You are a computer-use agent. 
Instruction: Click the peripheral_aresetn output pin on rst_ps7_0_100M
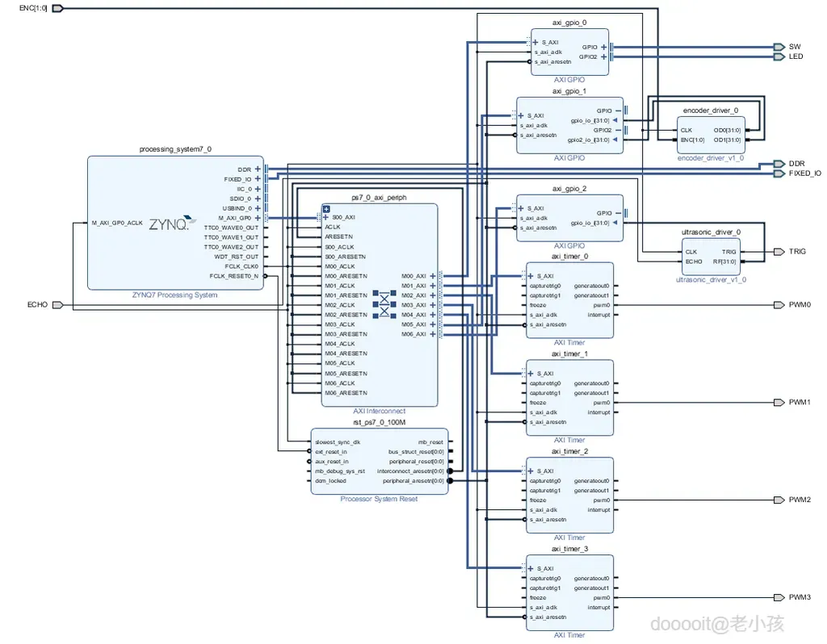(x=449, y=481)
